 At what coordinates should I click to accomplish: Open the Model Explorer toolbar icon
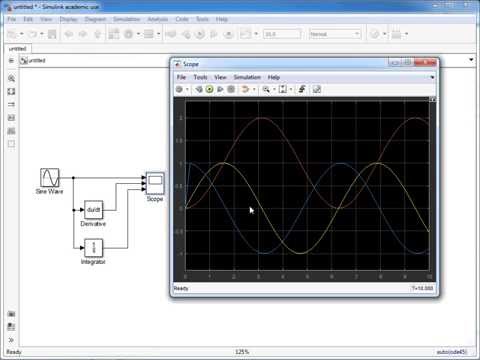(x=149, y=34)
